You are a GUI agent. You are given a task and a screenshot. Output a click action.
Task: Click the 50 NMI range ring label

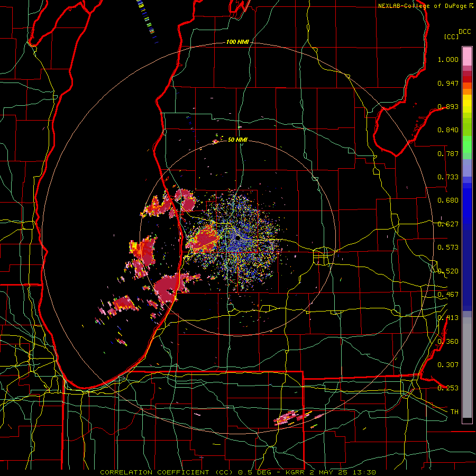(237, 140)
